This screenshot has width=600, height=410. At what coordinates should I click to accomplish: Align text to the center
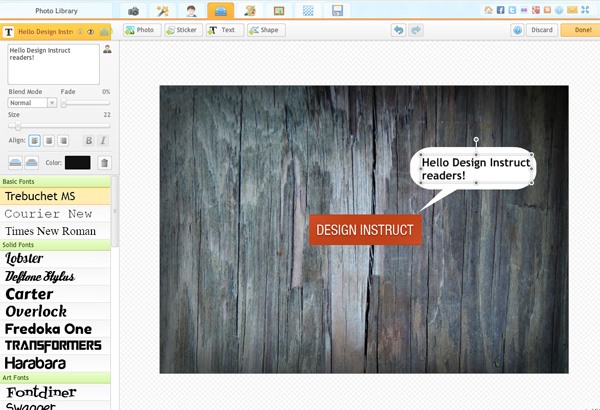point(49,141)
